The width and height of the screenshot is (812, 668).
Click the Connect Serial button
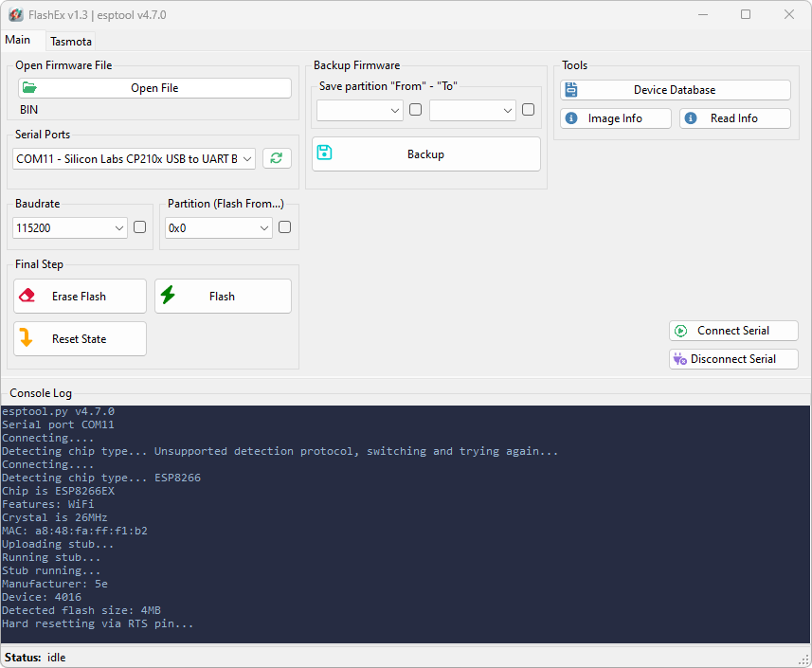pyautogui.click(x=732, y=331)
